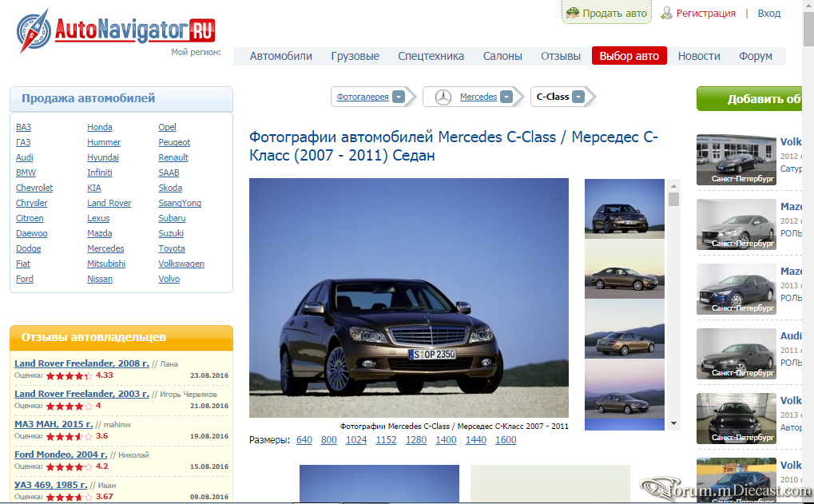Open review УАЗ 469, 1985 г.
Image resolution: width=814 pixels, height=504 pixels.
click(x=51, y=485)
